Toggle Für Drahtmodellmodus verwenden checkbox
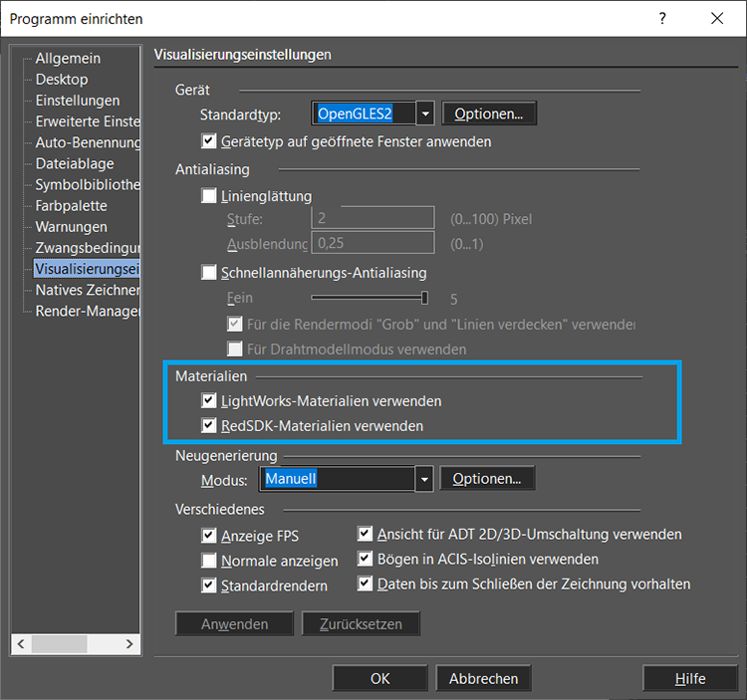Viewport: 747px width, 700px height. click(234, 350)
